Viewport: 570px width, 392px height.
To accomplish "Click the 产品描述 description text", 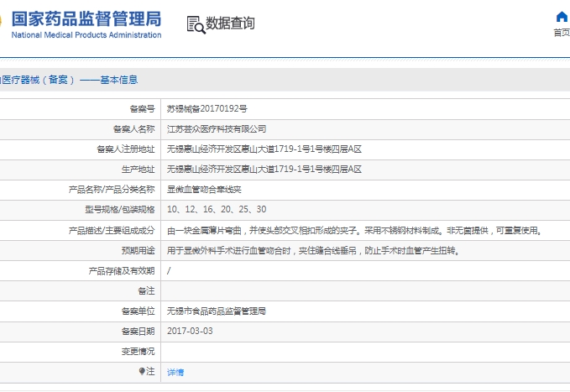I will [x=354, y=230].
